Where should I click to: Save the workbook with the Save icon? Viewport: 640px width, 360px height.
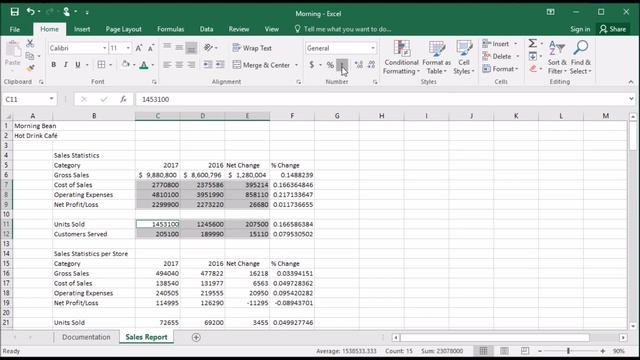[x=15, y=12]
